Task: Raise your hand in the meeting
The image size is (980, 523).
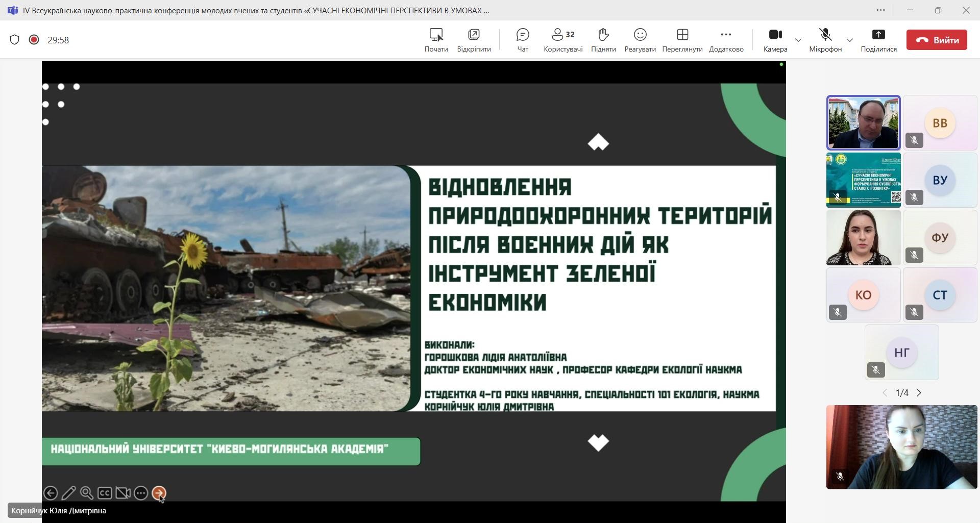Action: point(603,40)
